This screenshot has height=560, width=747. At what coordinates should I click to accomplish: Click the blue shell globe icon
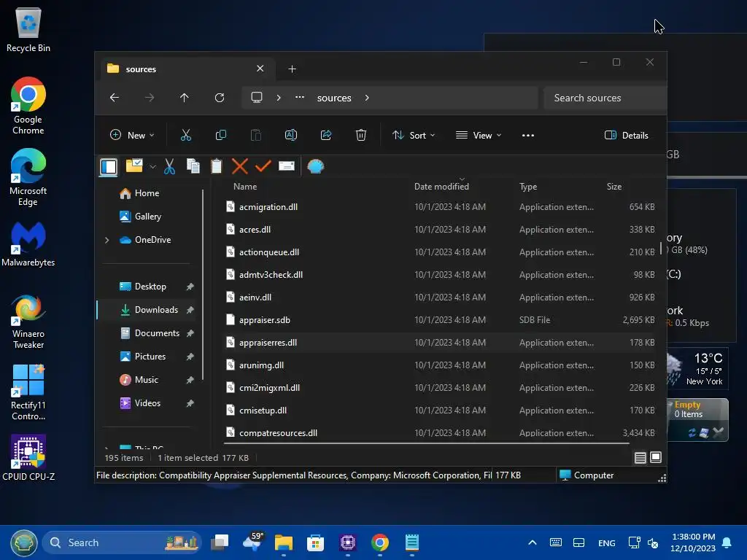tap(315, 166)
